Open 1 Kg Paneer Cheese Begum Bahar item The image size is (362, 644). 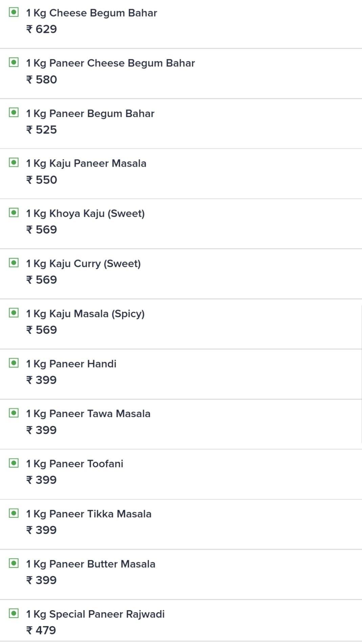110,63
